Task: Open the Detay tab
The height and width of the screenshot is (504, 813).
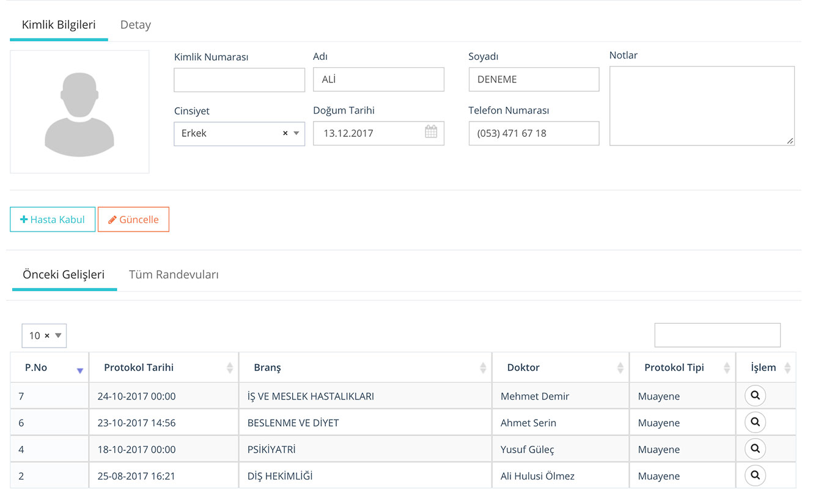Action: point(136,25)
